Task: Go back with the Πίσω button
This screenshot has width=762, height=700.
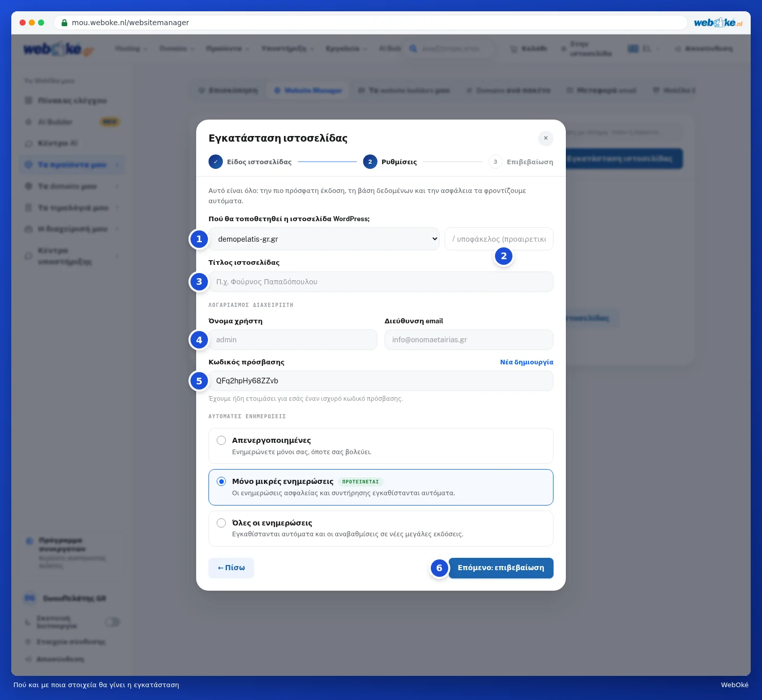Action: [231, 568]
